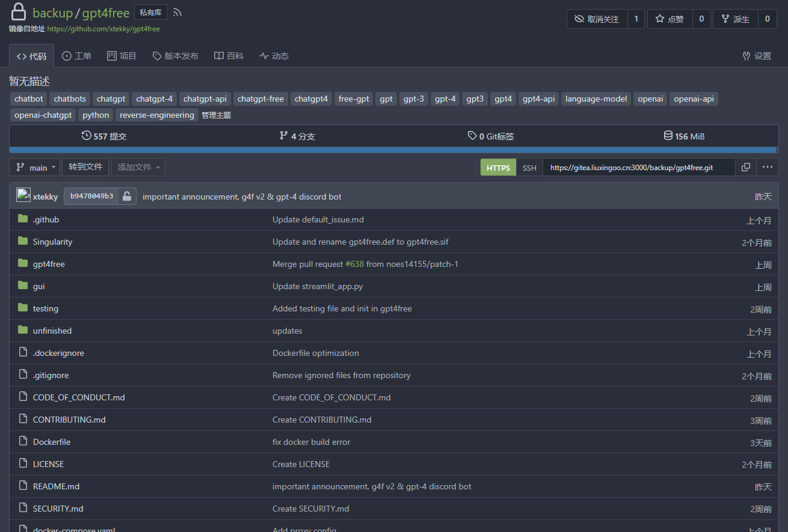Screen dimensions: 788x532
Task: Expand the main branch dropdown
Action: [x=34, y=167]
